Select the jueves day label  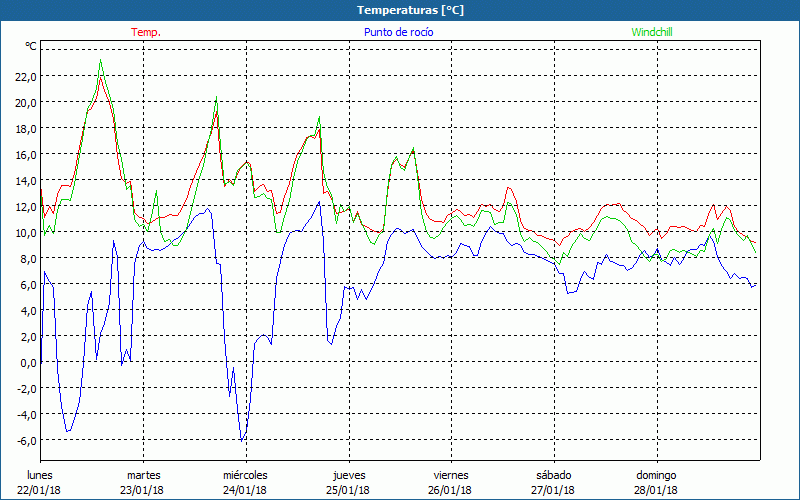[x=348, y=475]
